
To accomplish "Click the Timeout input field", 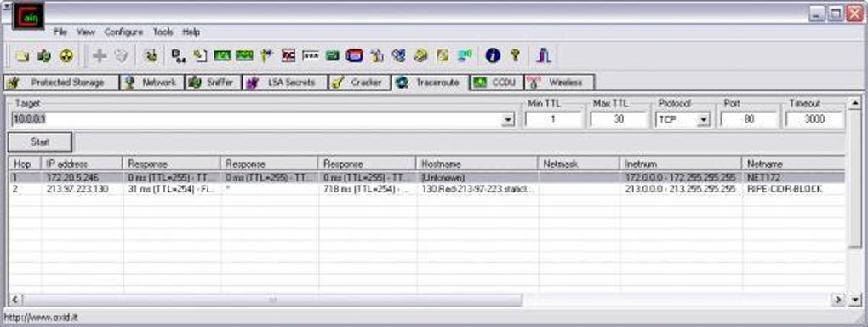I will tap(814, 119).
